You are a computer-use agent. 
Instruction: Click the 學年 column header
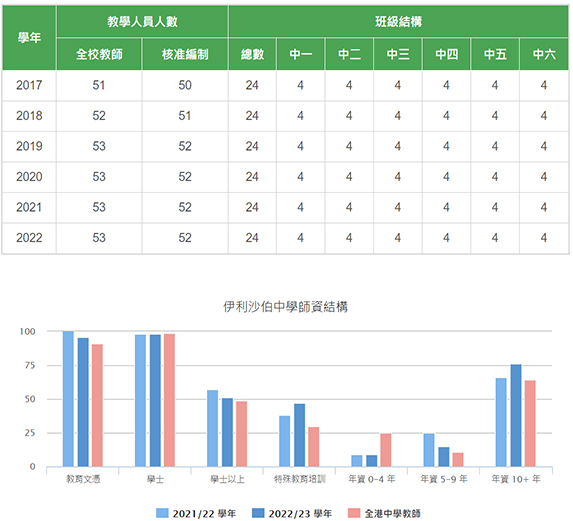(29, 38)
